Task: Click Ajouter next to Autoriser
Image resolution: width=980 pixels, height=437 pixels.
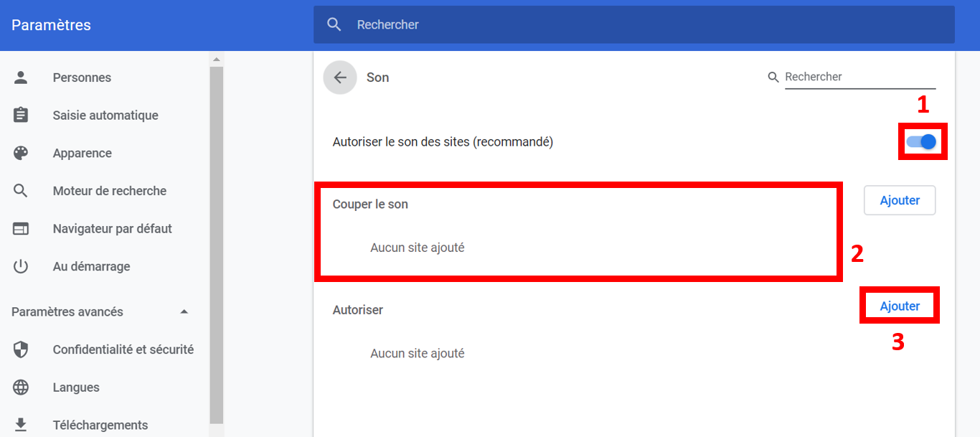Action: pyautogui.click(x=900, y=306)
